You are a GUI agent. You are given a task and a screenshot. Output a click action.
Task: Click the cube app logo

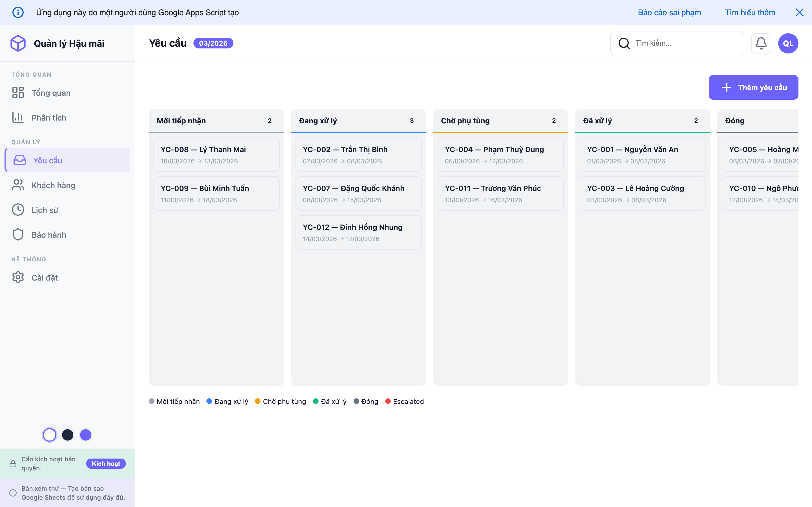click(18, 43)
